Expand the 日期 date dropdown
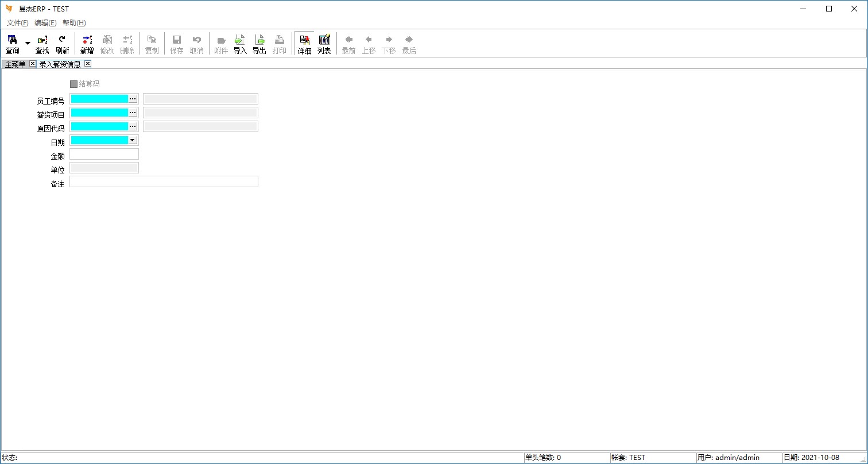This screenshot has height=464, width=868. pos(133,140)
